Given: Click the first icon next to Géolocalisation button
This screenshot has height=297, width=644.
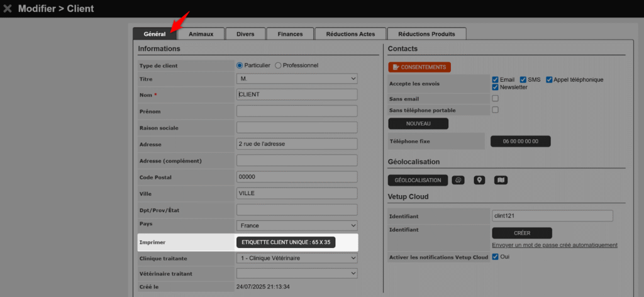Looking at the screenshot, I should click(x=458, y=181).
